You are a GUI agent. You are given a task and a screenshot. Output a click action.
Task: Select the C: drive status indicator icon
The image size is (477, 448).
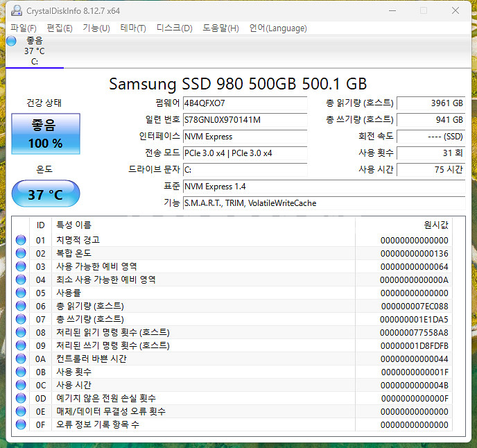[11, 41]
